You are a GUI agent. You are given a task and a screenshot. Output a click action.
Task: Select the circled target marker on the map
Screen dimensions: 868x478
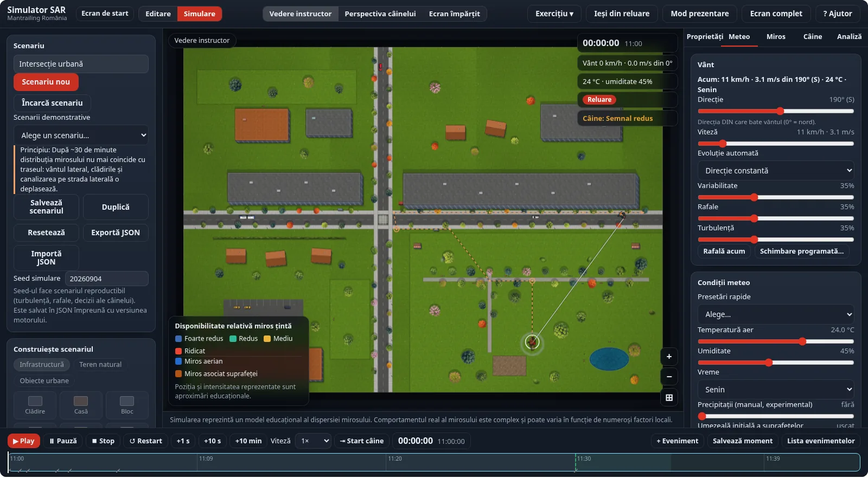(x=532, y=343)
